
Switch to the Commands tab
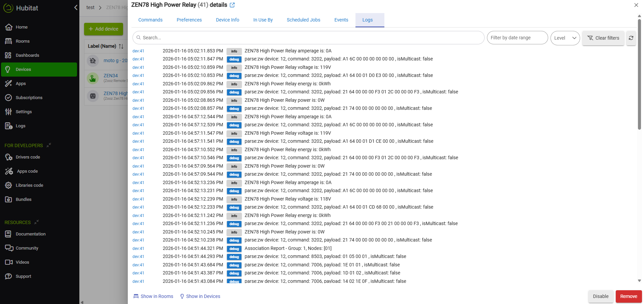150,20
